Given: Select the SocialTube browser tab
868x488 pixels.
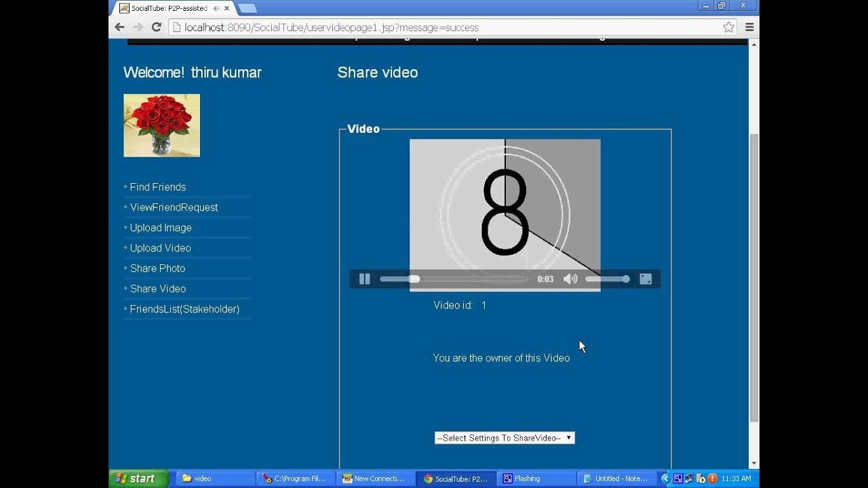Looking at the screenshot, I should 170,8.
